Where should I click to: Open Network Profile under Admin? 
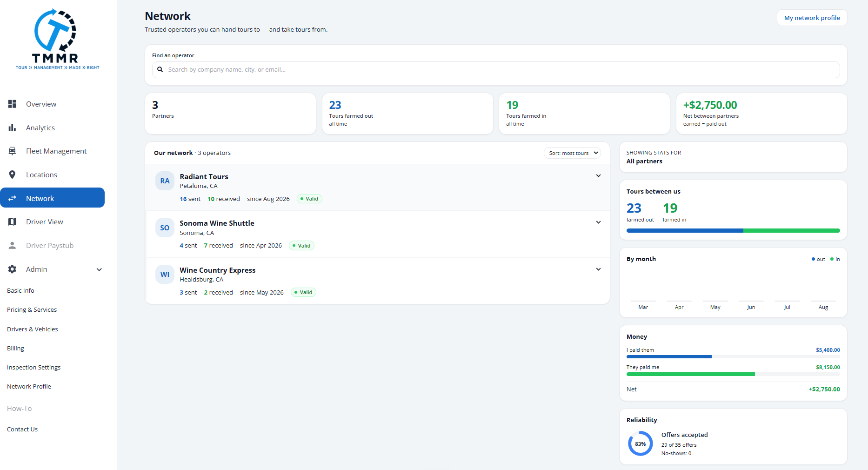29,386
